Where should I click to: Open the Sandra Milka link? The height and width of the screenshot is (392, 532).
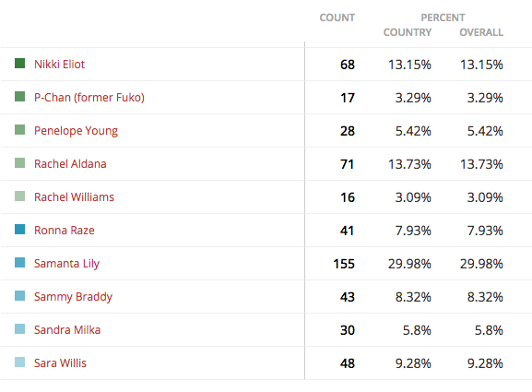(x=67, y=329)
